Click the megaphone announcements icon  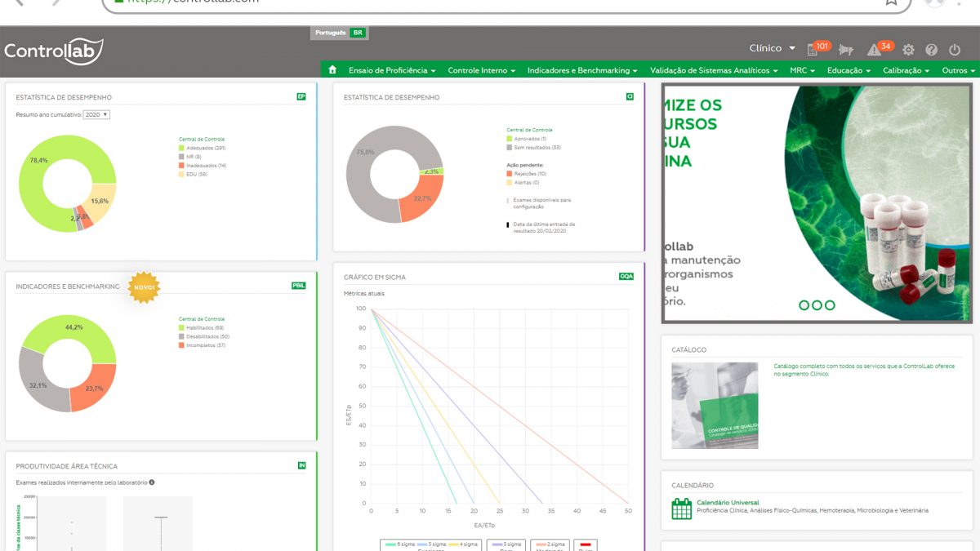coord(845,49)
